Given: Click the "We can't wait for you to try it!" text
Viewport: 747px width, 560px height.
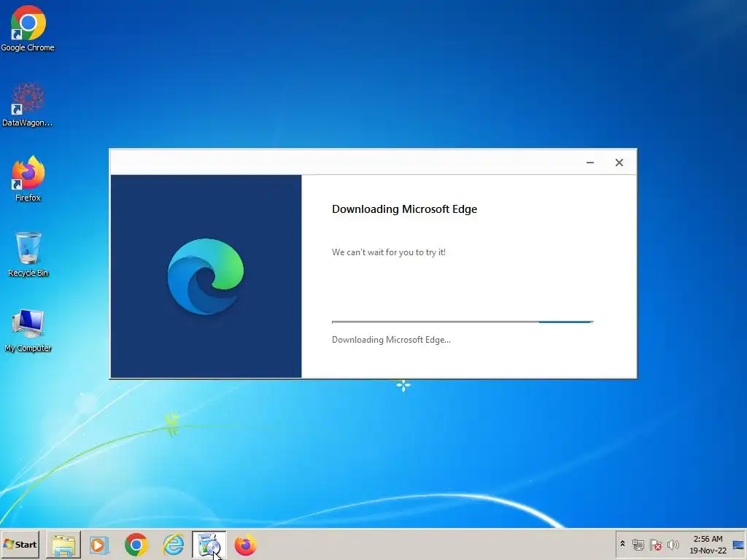Looking at the screenshot, I should (x=389, y=252).
